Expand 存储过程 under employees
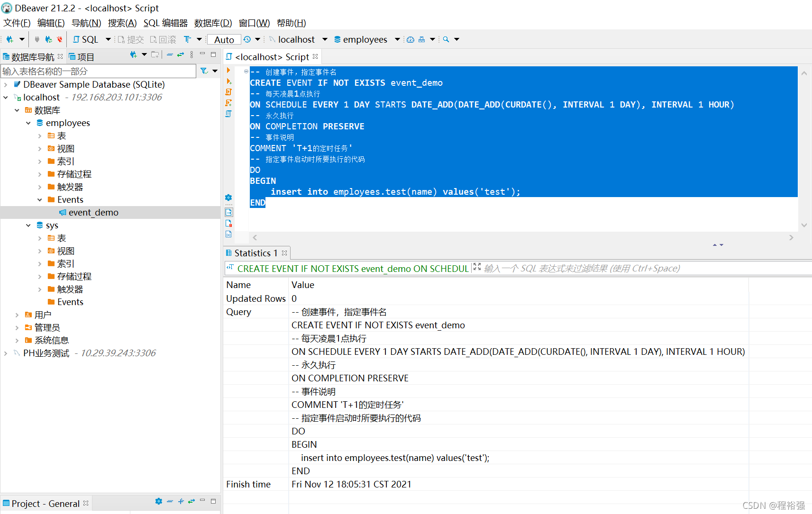Image resolution: width=812 pixels, height=514 pixels. click(x=40, y=174)
